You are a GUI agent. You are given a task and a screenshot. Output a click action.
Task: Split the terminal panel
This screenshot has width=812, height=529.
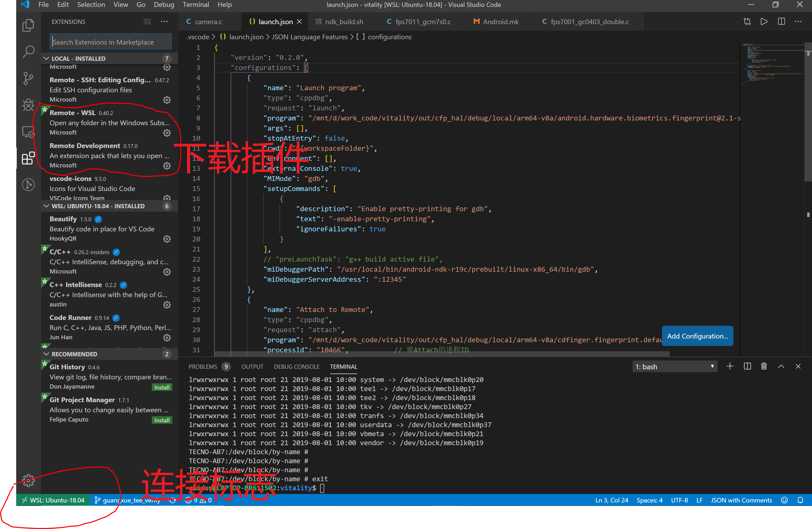pyautogui.click(x=747, y=366)
